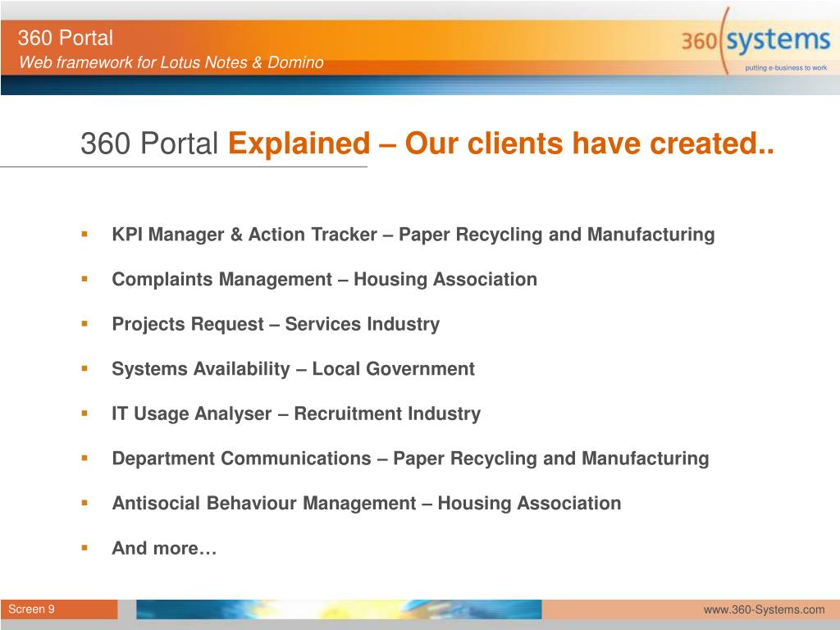840x630 pixels.
Task: Open the www.360-Systems.com link
Action: coord(764,609)
